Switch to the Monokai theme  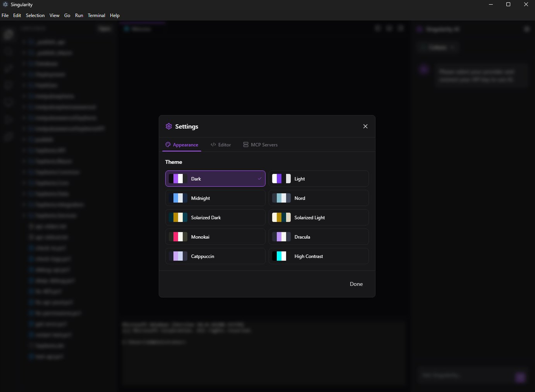point(216,237)
